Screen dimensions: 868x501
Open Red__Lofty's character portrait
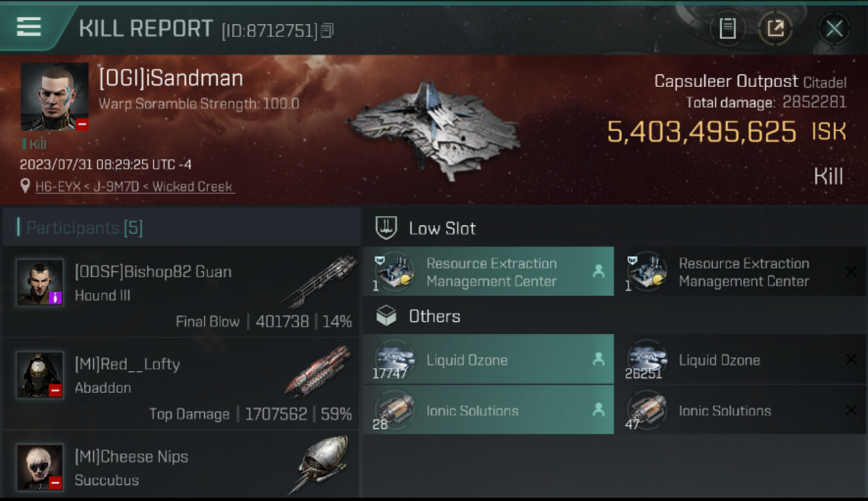[39, 375]
